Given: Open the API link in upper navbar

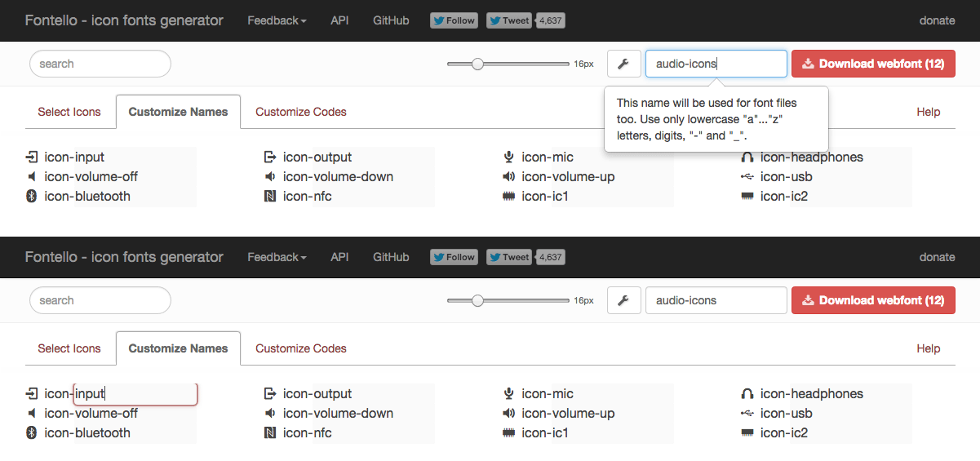Looking at the screenshot, I should point(339,20).
